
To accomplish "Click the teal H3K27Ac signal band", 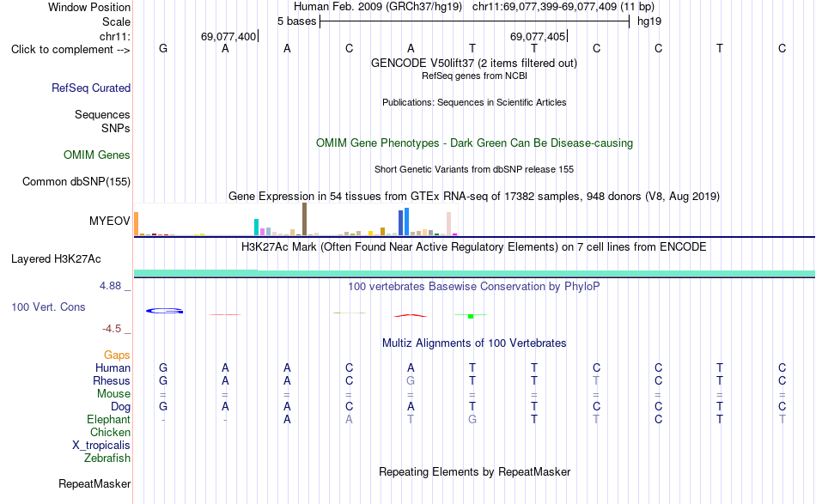I will 474,274.
